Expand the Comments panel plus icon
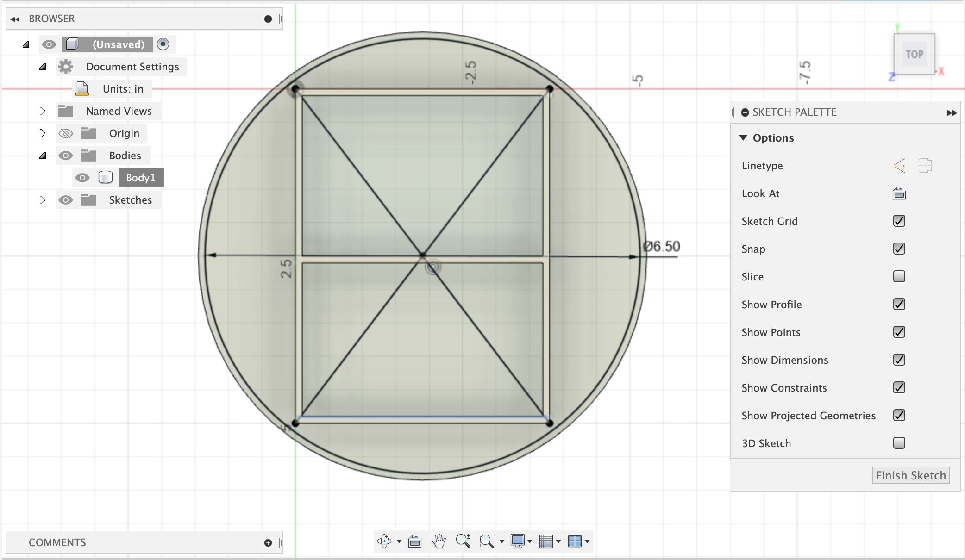The image size is (965, 560). [268, 543]
